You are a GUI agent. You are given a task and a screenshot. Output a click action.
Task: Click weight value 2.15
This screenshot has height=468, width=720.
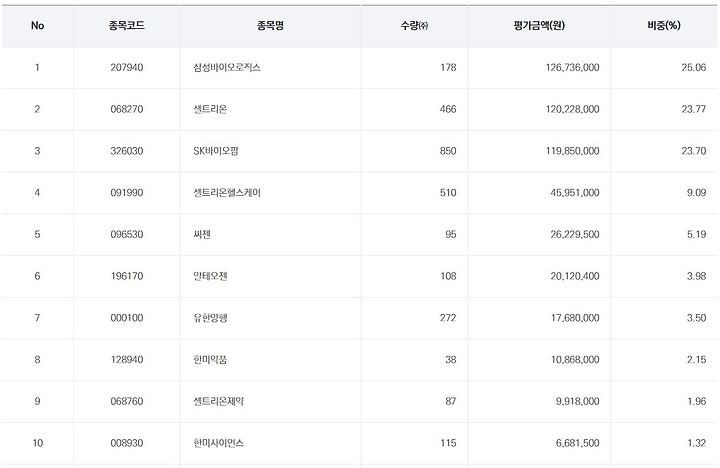(697, 360)
